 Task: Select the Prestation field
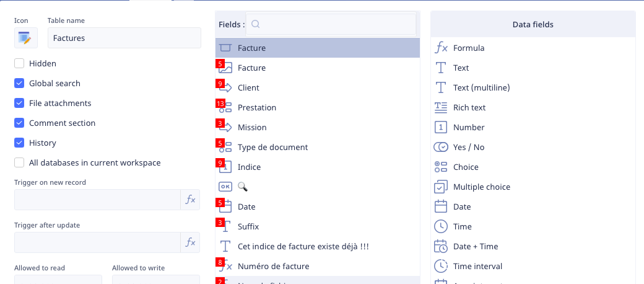(256, 107)
